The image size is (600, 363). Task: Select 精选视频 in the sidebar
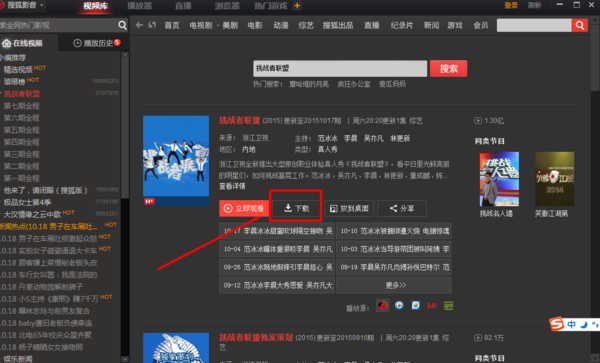point(18,70)
